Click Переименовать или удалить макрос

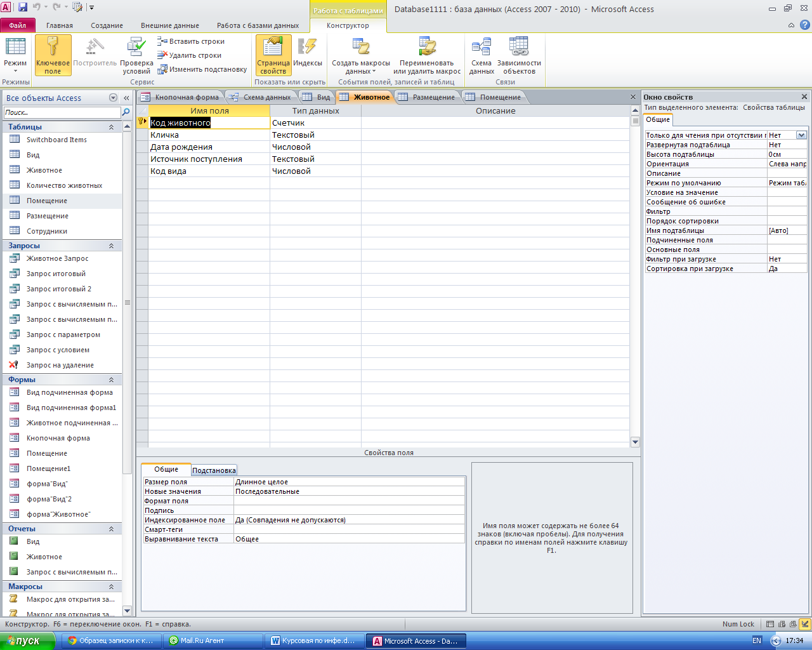[427, 56]
